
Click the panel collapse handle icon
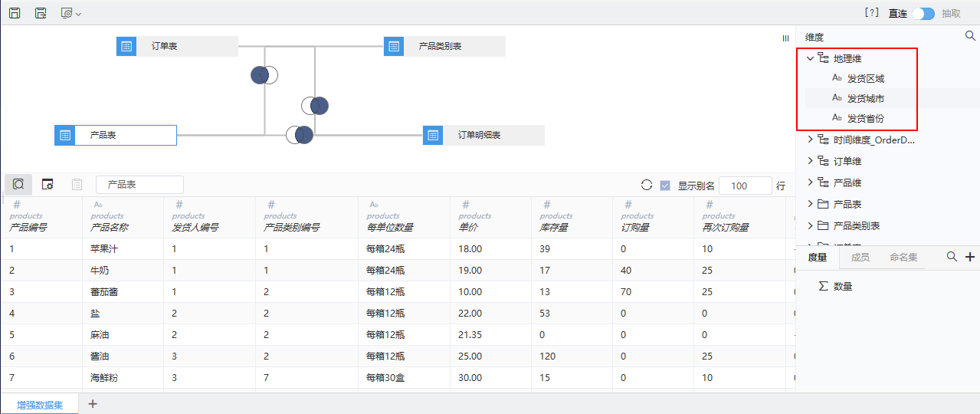coord(785,38)
